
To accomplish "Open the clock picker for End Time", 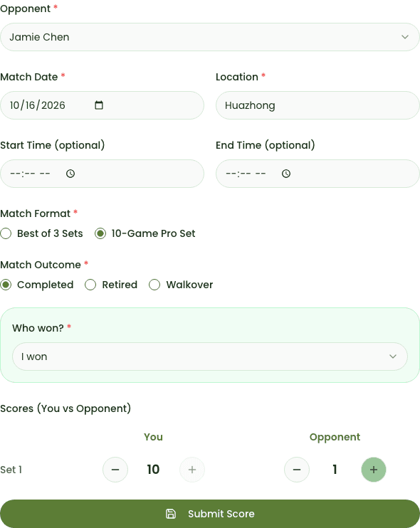I will pyautogui.click(x=286, y=174).
